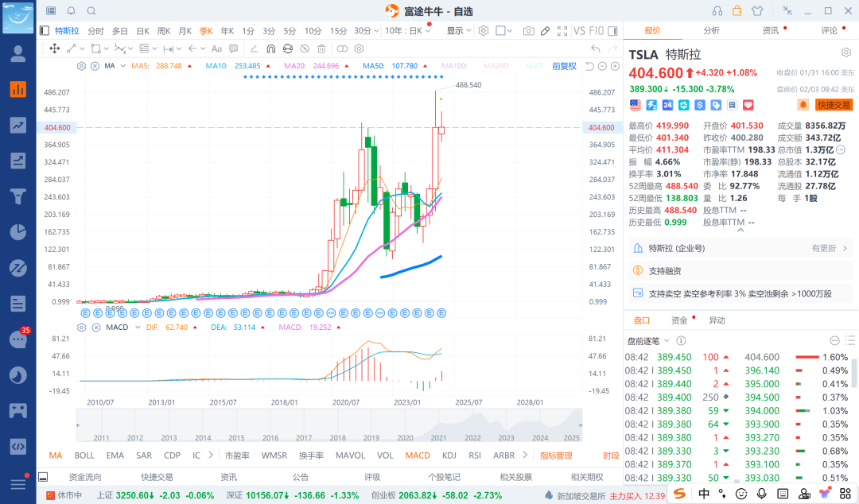Screen dimensions: 859x504
Task: Open the 10年:日K range dropdown
Action: pyautogui.click(x=407, y=31)
